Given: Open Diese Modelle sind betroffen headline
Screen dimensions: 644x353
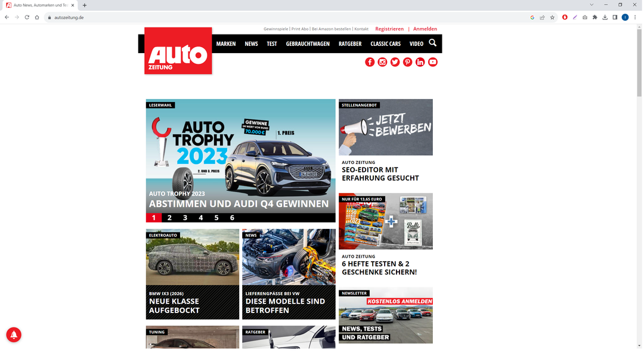Looking at the screenshot, I should (286, 306).
